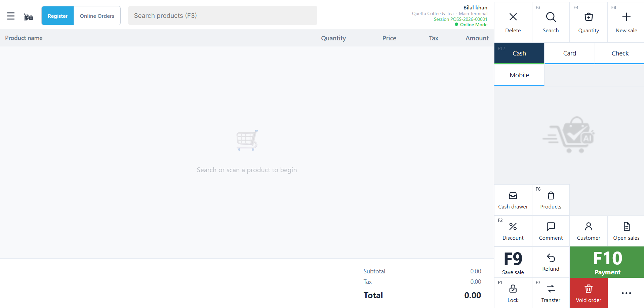
Task: Assign a Customer to the sale
Action: tap(589, 231)
